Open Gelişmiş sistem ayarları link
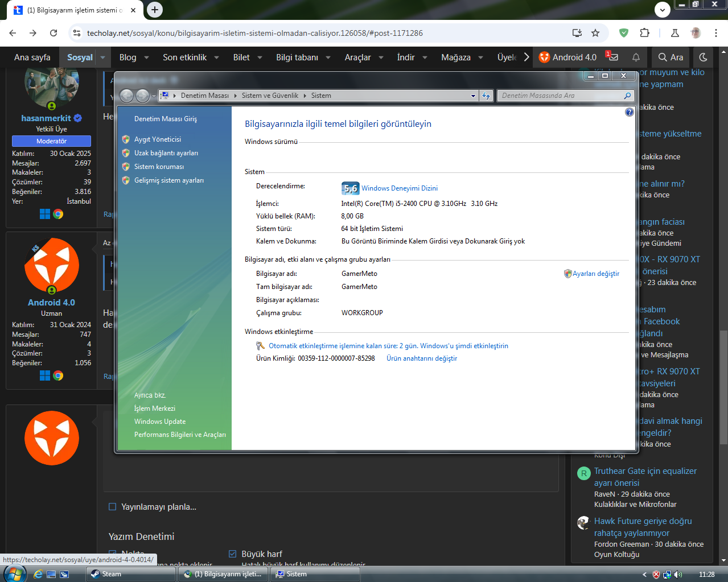Screen dimensions: 728x582 (x=169, y=180)
